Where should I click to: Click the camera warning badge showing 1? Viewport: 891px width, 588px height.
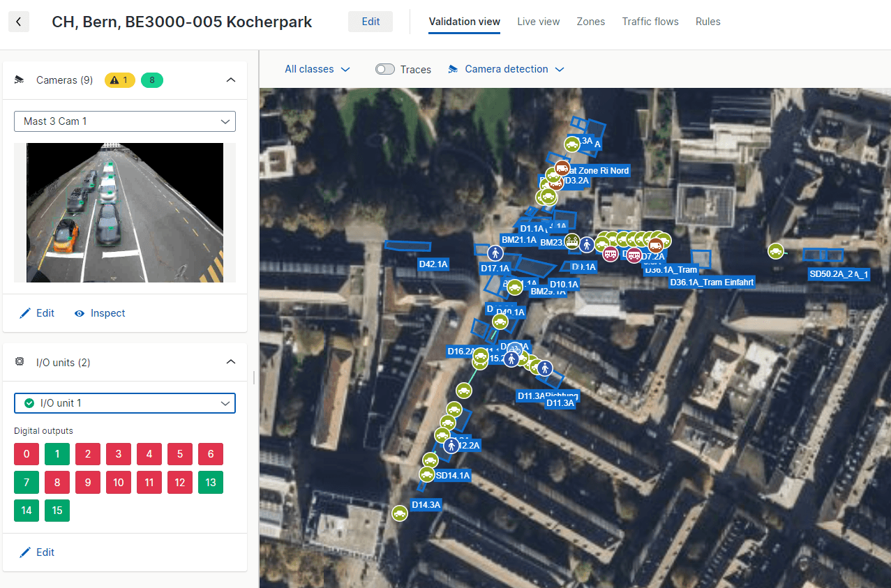pyautogui.click(x=119, y=80)
